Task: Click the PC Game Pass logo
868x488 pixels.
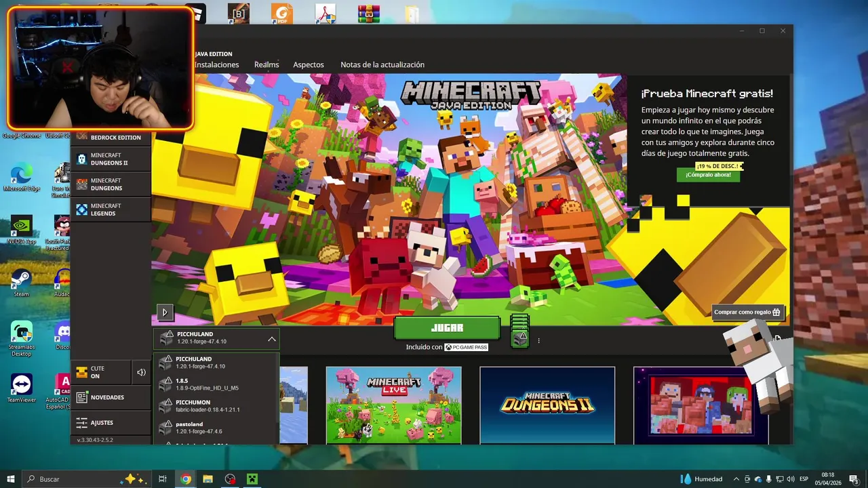Action: pos(466,347)
